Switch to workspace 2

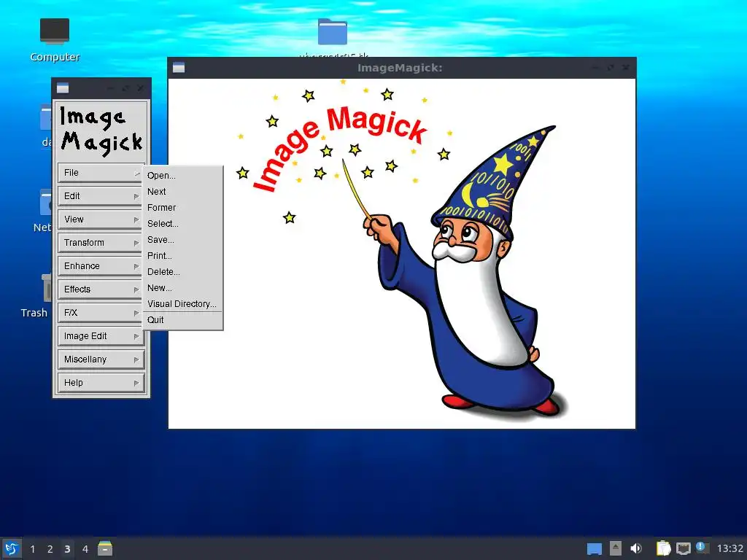[50, 549]
